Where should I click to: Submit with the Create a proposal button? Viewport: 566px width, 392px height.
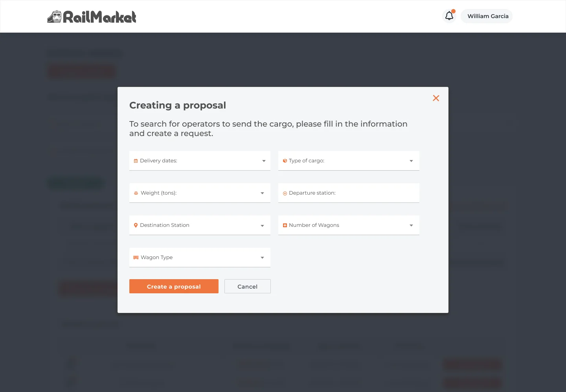174,286
